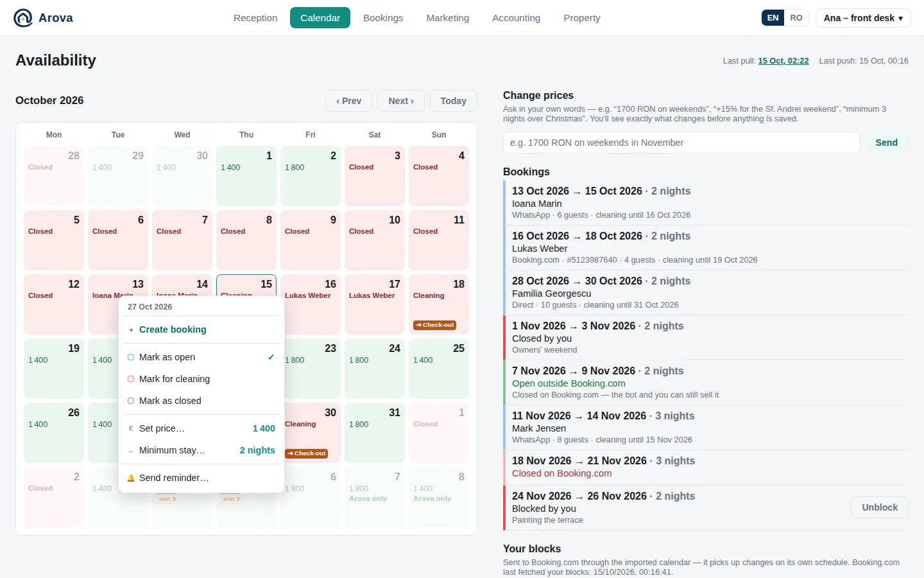
Task: Jump to Today in the calendar
Action: (x=454, y=101)
